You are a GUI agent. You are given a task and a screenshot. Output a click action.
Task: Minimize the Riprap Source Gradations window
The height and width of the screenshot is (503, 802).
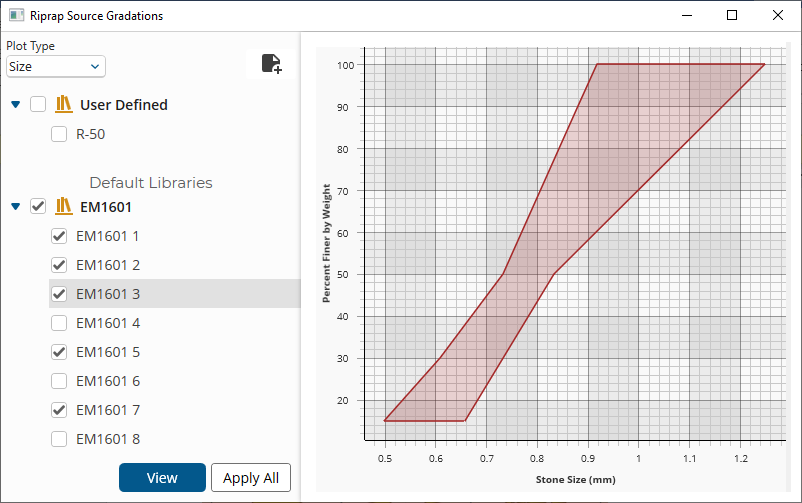point(686,16)
